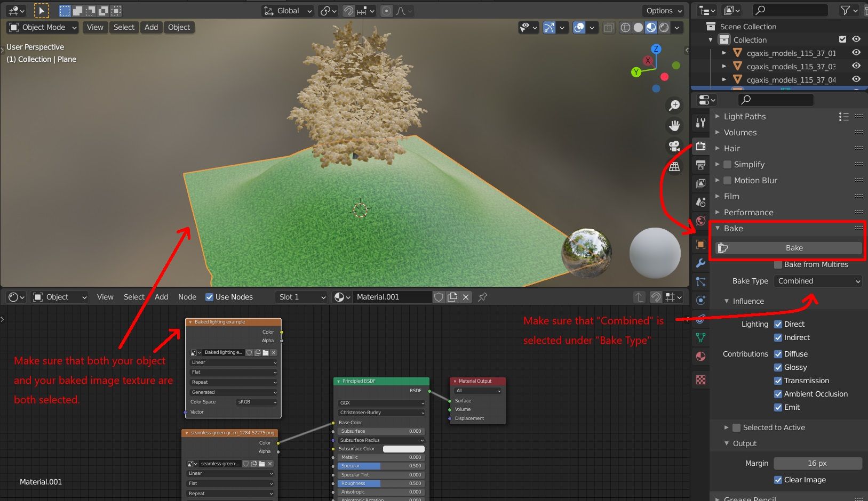Open the Object Mode dropdown

pyautogui.click(x=43, y=27)
